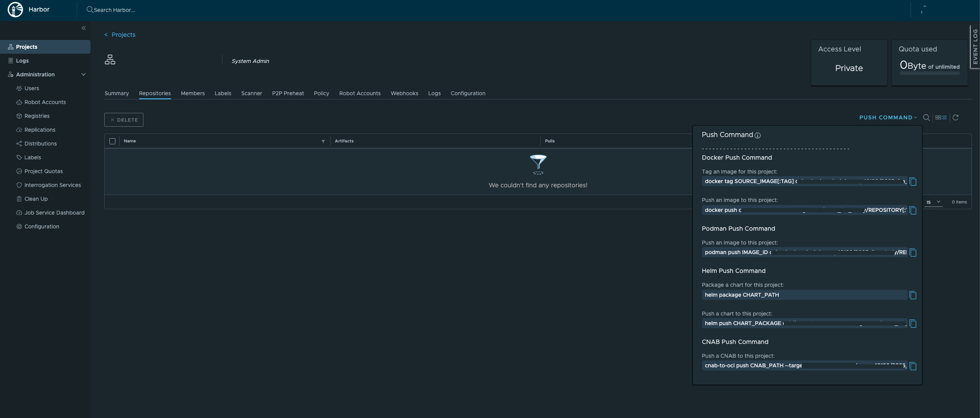
Task: Open Interrogation Services in sidebar
Action: click(53, 185)
